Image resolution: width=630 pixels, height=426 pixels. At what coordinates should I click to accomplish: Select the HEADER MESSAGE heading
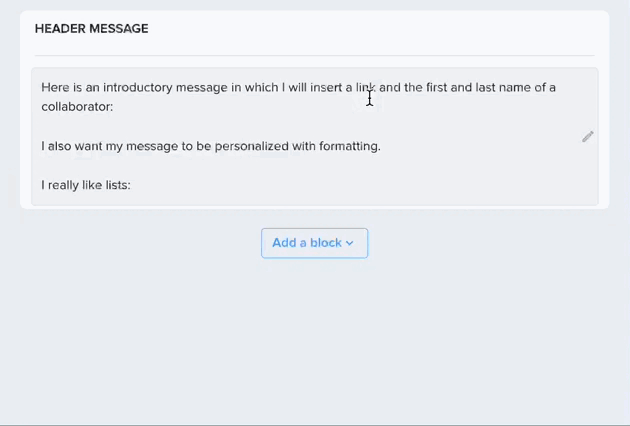(92, 29)
